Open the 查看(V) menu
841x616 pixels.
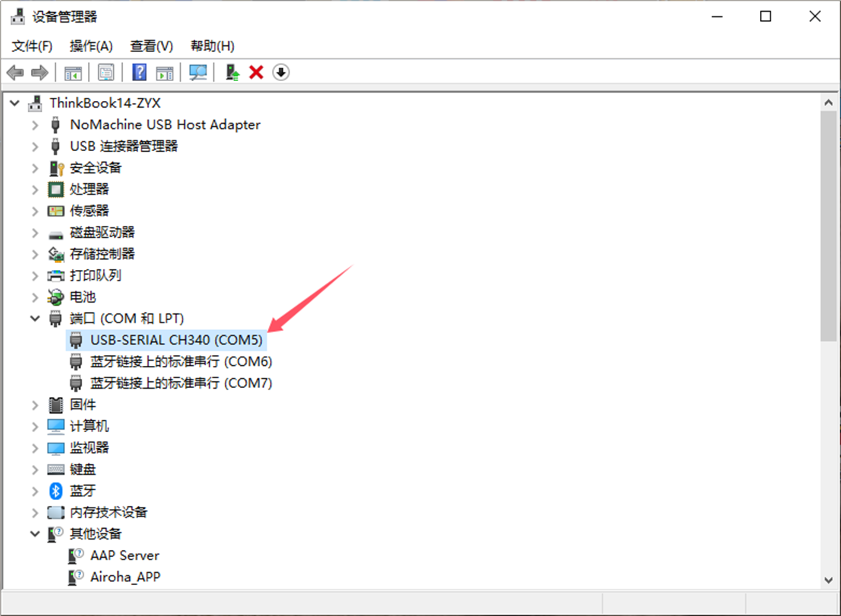click(151, 46)
